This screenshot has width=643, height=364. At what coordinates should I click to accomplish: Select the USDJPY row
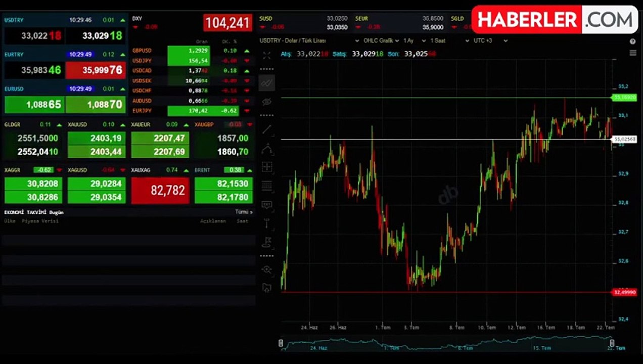coord(191,61)
